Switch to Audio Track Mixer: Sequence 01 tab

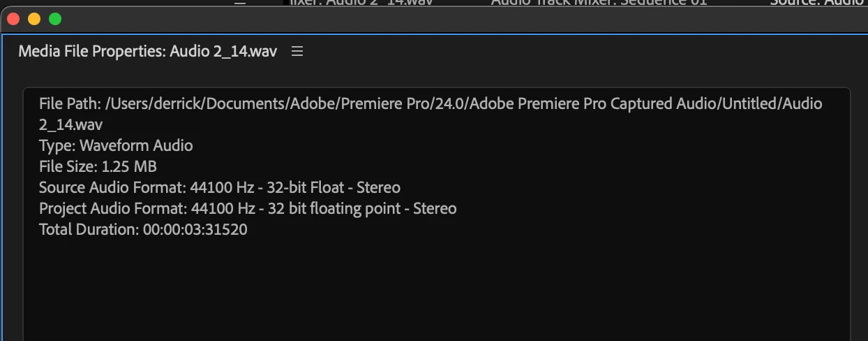(x=594, y=3)
